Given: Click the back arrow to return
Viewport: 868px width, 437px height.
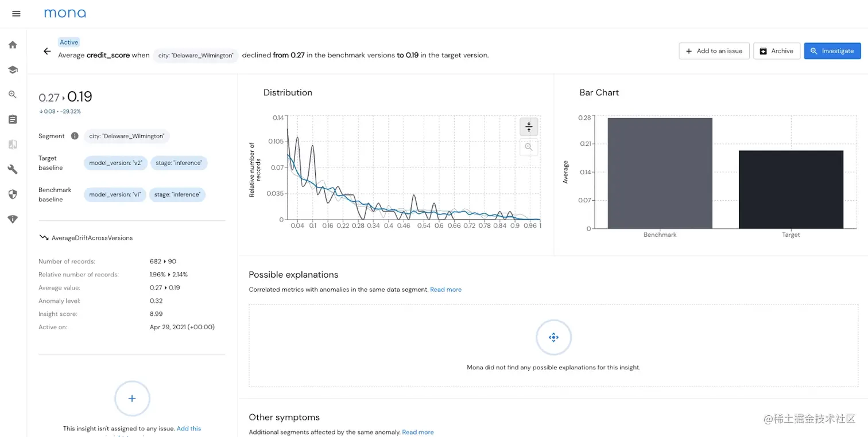Looking at the screenshot, I should coord(47,51).
